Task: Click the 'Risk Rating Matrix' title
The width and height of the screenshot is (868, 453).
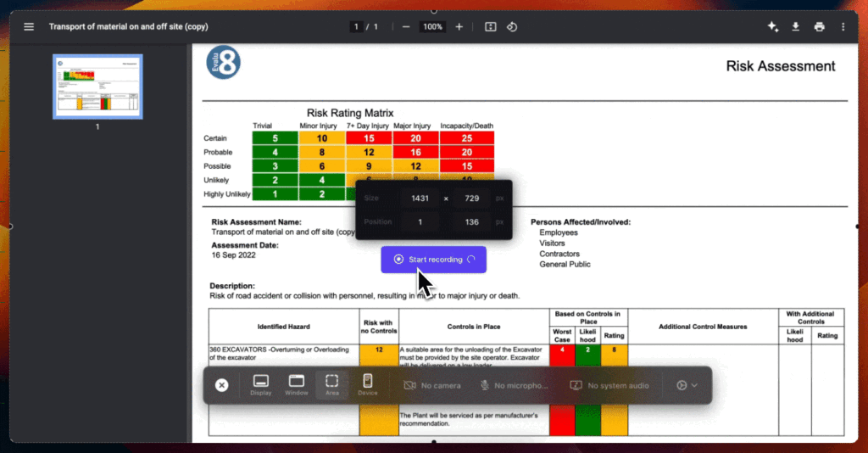Action: pyautogui.click(x=350, y=113)
